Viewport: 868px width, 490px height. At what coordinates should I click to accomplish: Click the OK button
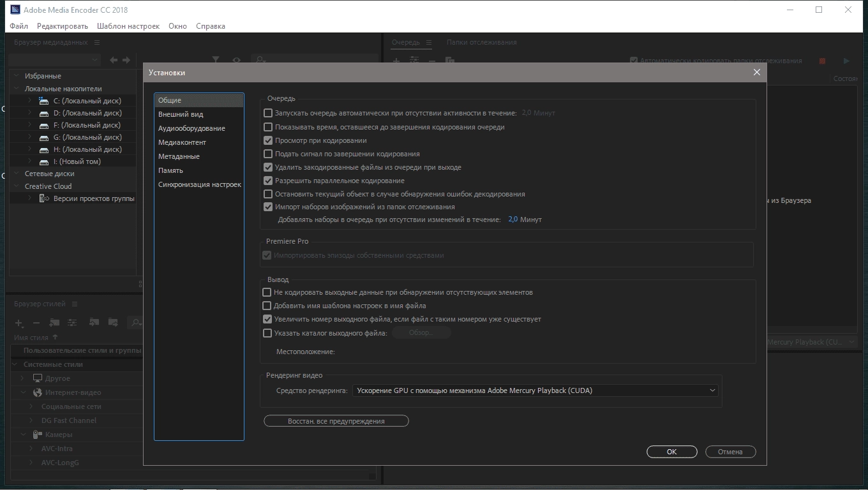click(672, 452)
